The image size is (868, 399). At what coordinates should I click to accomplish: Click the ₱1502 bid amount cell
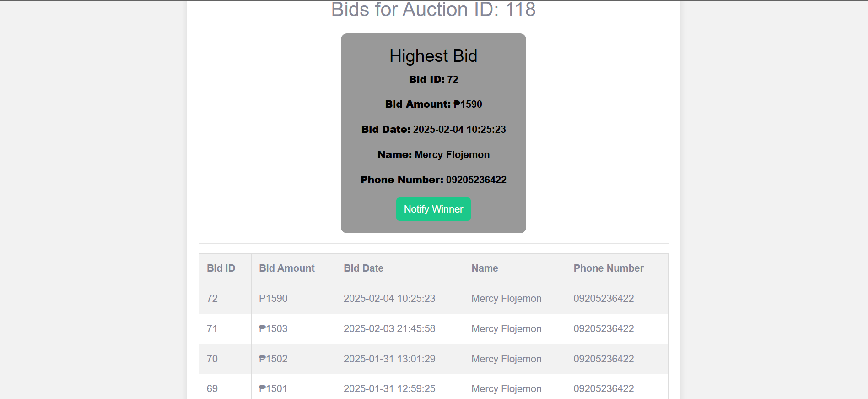tap(273, 359)
